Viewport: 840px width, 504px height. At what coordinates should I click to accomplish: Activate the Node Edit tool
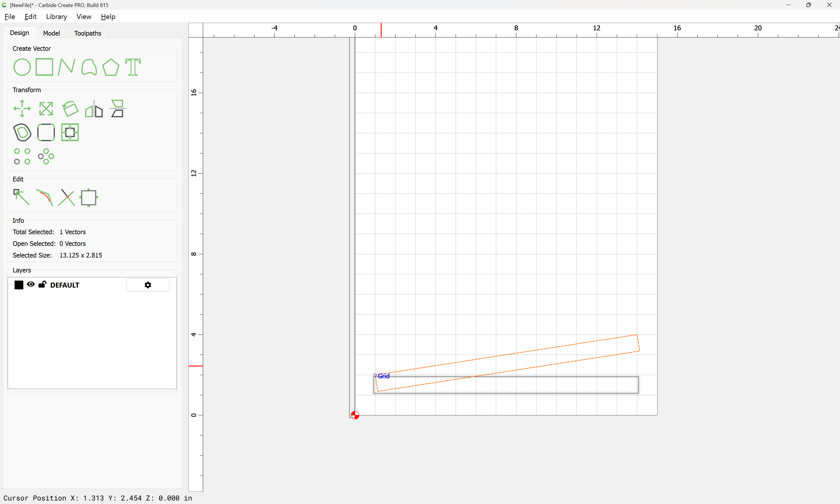(21, 197)
